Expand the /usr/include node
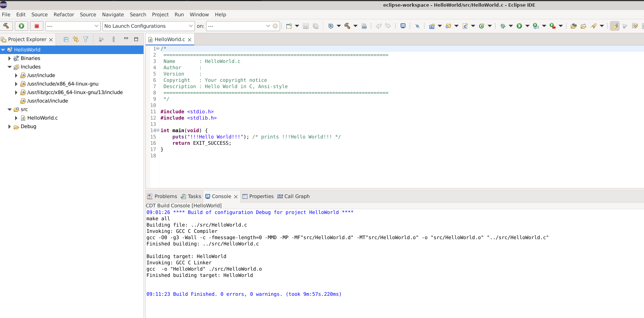This screenshot has height=318, width=644. click(x=16, y=75)
